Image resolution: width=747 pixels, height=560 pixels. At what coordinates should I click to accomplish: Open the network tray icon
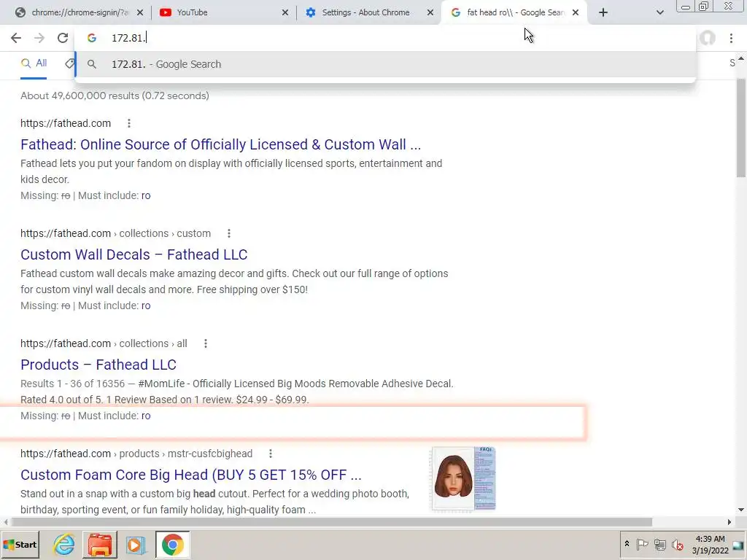659,544
